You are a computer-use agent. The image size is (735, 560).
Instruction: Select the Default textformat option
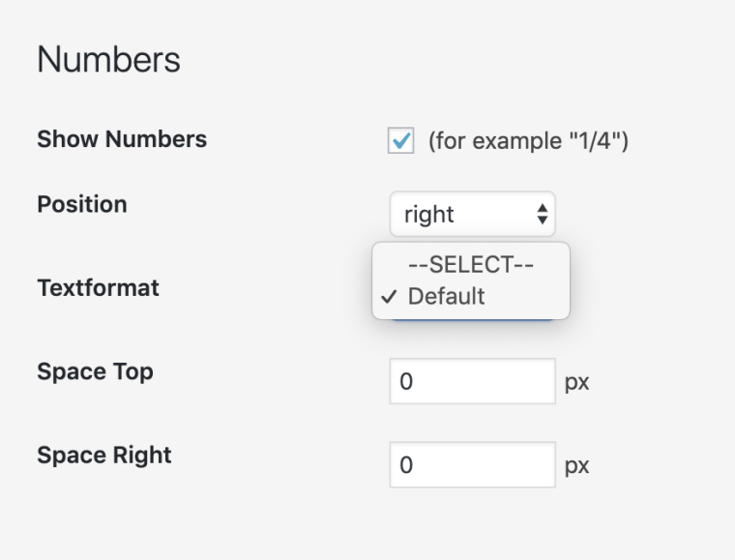[447, 296]
